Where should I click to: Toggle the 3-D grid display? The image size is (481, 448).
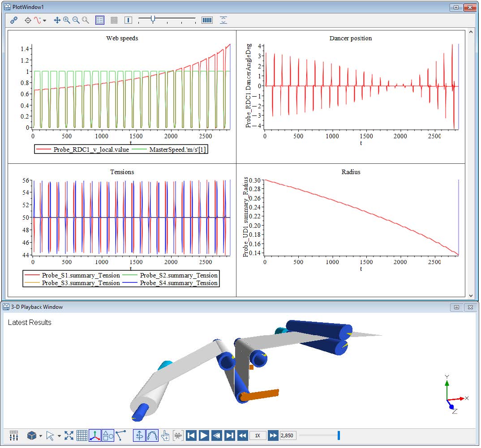point(82,435)
